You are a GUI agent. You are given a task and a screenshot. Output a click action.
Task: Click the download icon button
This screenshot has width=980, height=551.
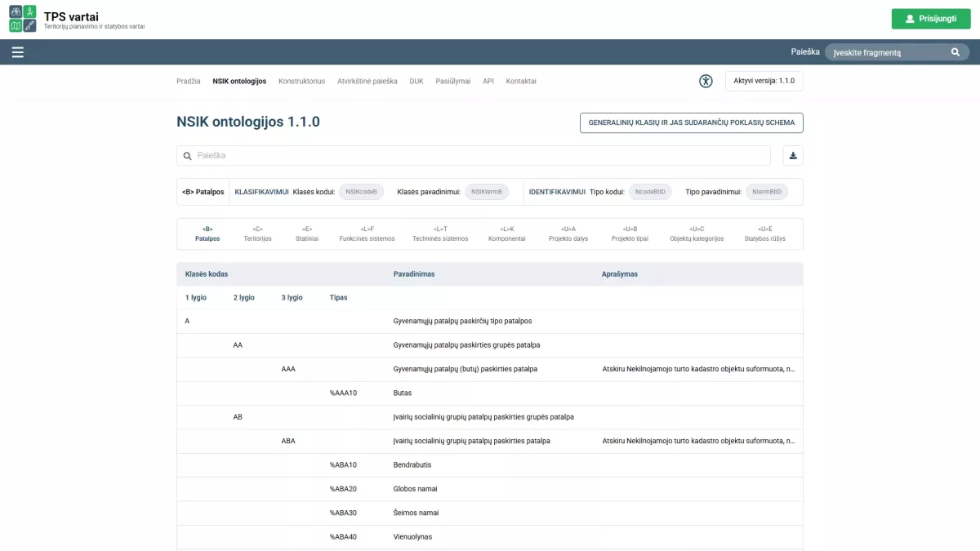tap(792, 156)
